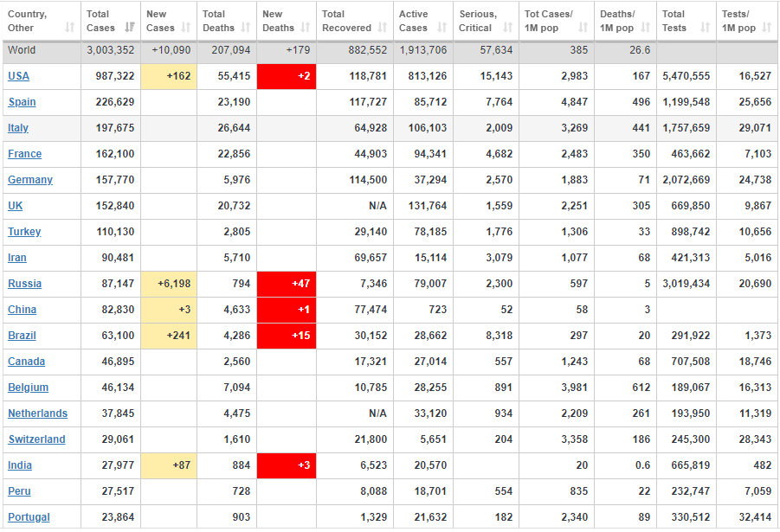Open the Turkey country link
This screenshot has height=532, width=780.
tap(24, 232)
